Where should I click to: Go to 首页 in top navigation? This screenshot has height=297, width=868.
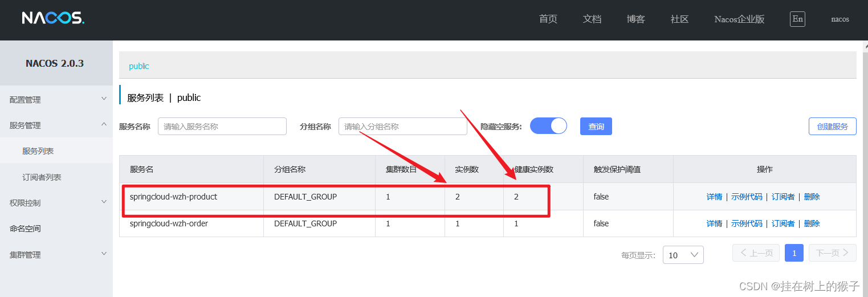548,19
